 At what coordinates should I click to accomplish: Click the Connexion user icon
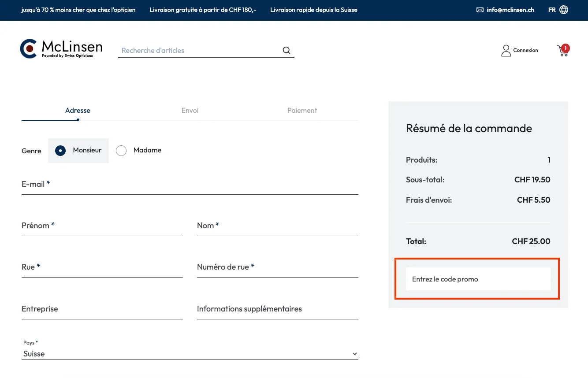coord(506,50)
